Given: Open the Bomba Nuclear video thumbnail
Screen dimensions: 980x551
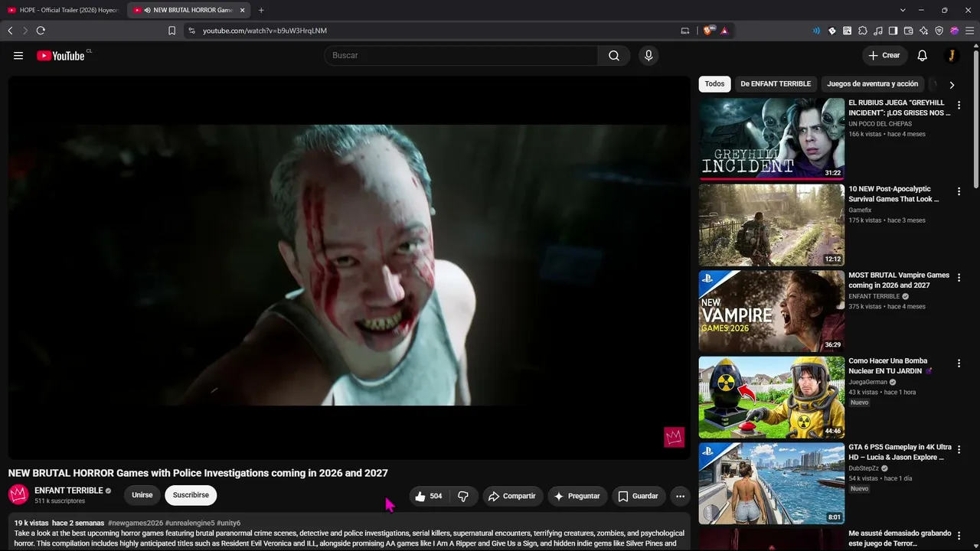Looking at the screenshot, I should tap(772, 397).
